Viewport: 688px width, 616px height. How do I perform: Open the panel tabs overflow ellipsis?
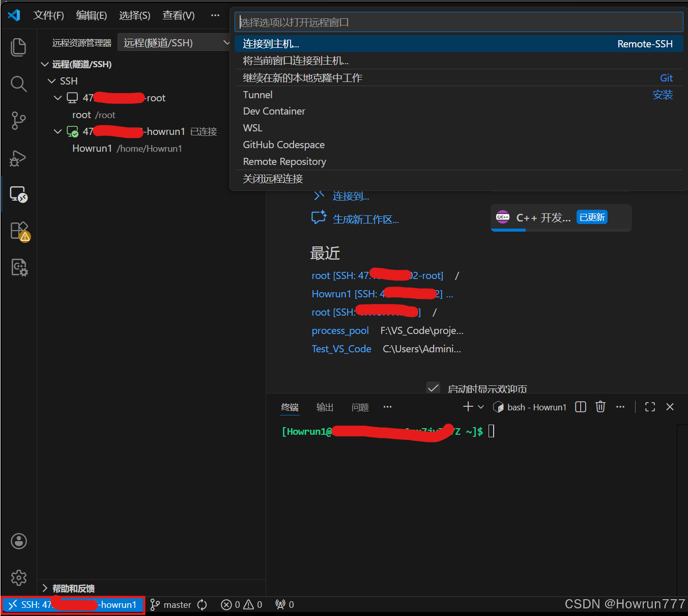pyautogui.click(x=387, y=407)
